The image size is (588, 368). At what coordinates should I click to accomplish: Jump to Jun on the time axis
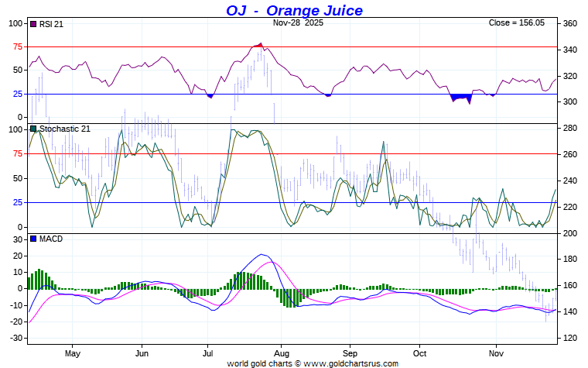(x=142, y=353)
